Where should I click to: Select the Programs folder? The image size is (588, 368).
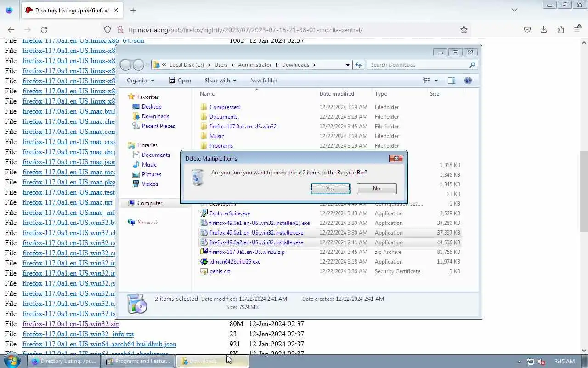coord(221,146)
